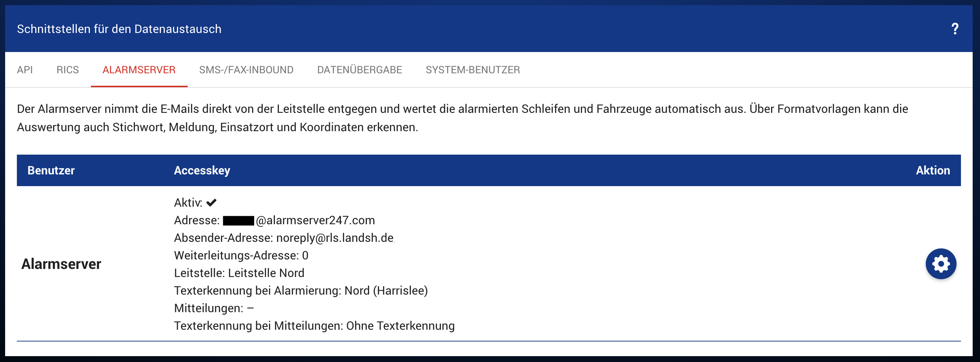Click the Benutzer column header

(51, 170)
